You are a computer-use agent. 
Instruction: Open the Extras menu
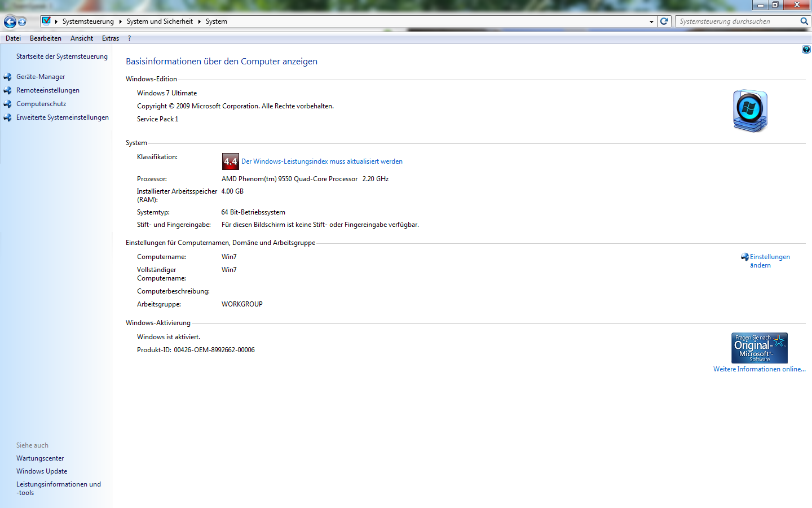click(x=111, y=38)
